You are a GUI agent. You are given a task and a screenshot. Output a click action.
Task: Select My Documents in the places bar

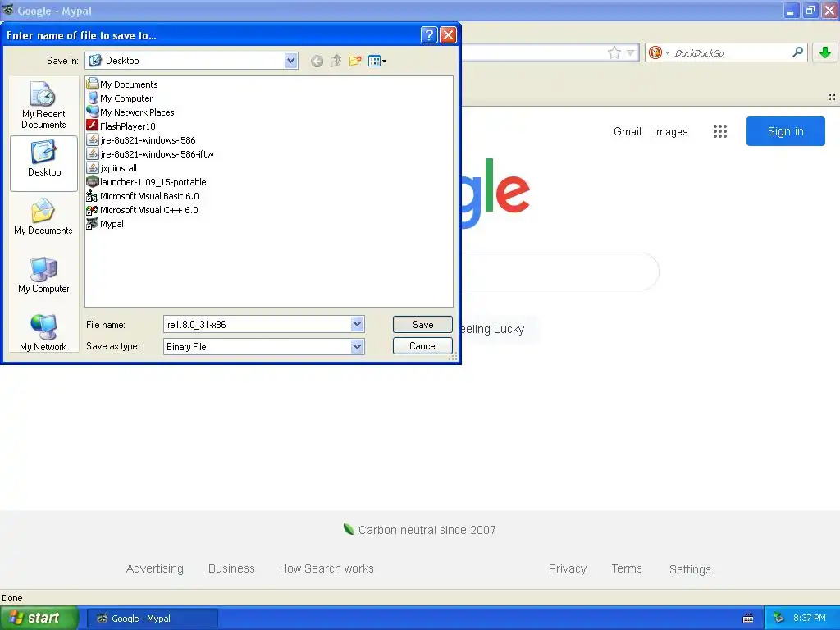pos(43,217)
